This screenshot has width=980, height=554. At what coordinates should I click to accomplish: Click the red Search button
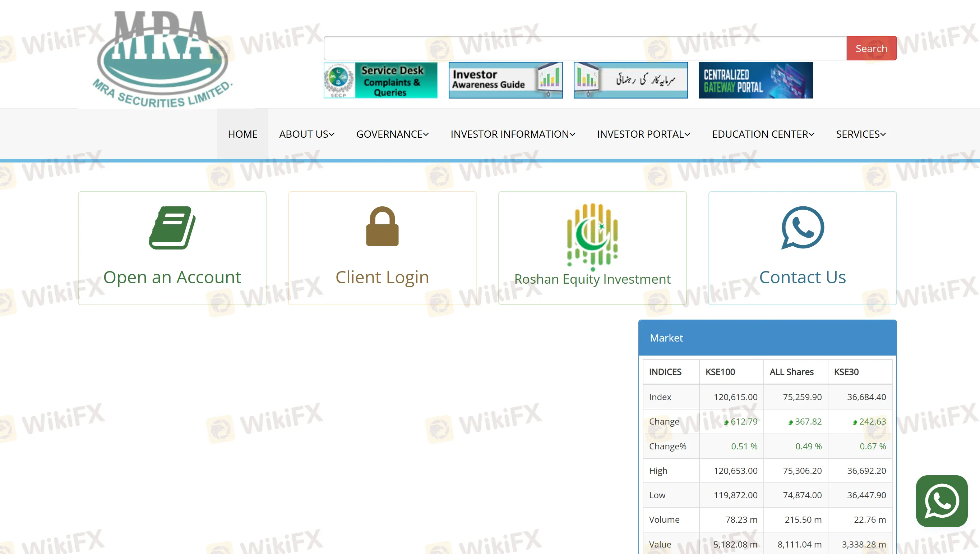pos(872,49)
